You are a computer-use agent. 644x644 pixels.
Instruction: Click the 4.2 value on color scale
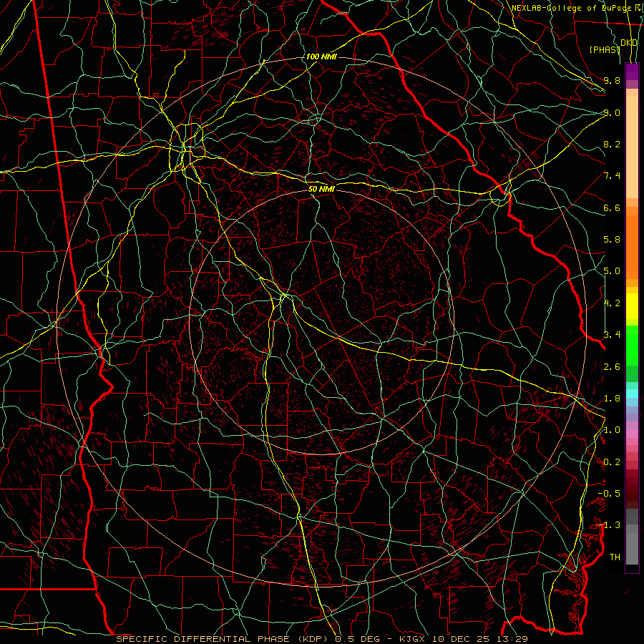(x=612, y=303)
